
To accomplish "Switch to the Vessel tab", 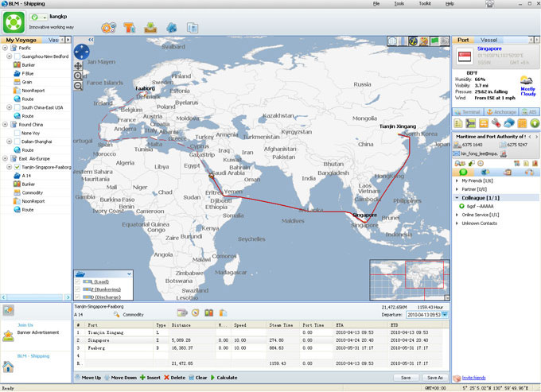I will point(489,39).
